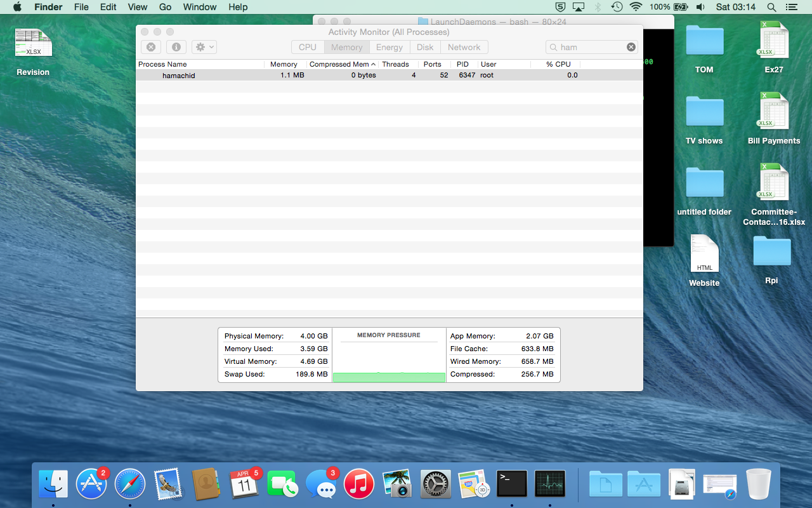Open the Help menu
This screenshot has width=812, height=508.
(238, 7)
